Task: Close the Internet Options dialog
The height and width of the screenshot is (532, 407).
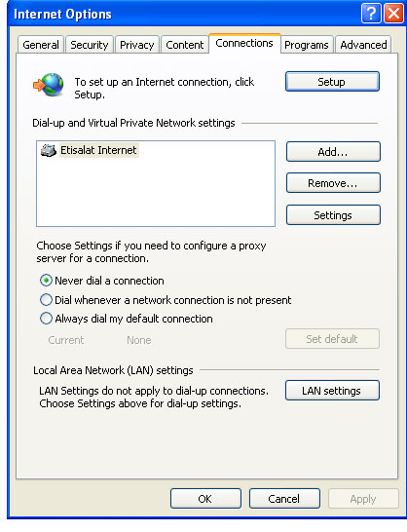Action: pyautogui.click(x=393, y=14)
